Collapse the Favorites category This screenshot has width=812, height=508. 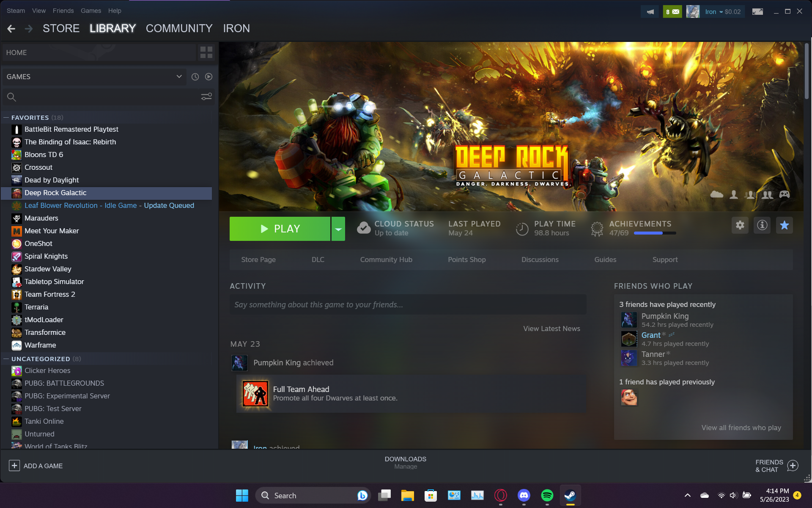point(6,118)
